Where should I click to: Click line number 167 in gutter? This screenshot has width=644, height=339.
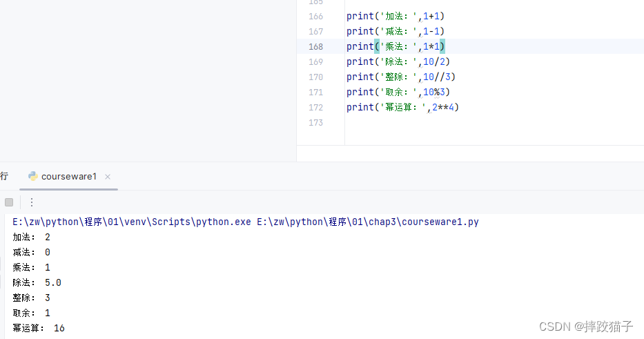316,32
